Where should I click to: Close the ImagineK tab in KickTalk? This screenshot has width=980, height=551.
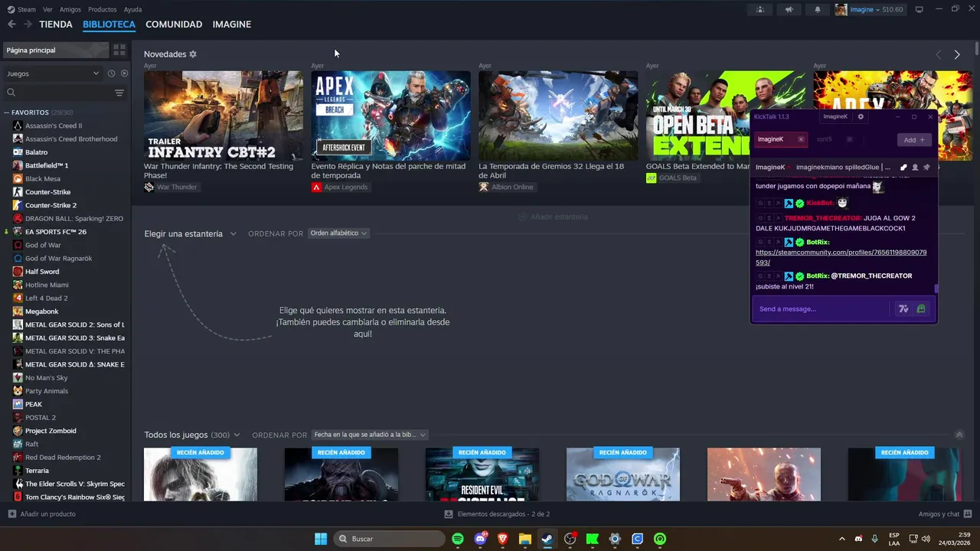coord(801,139)
